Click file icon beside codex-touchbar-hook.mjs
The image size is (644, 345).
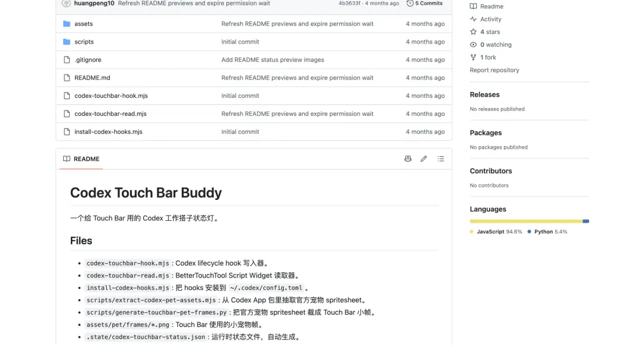tap(67, 96)
